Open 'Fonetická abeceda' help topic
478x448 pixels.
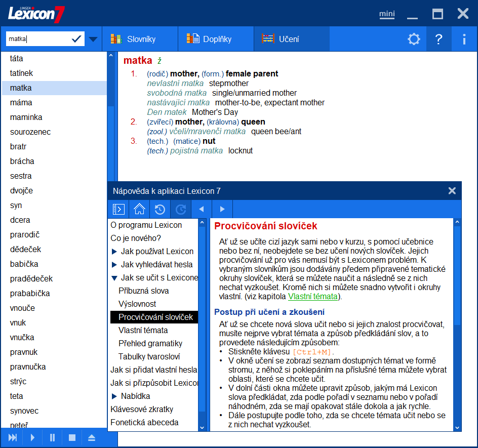(144, 422)
